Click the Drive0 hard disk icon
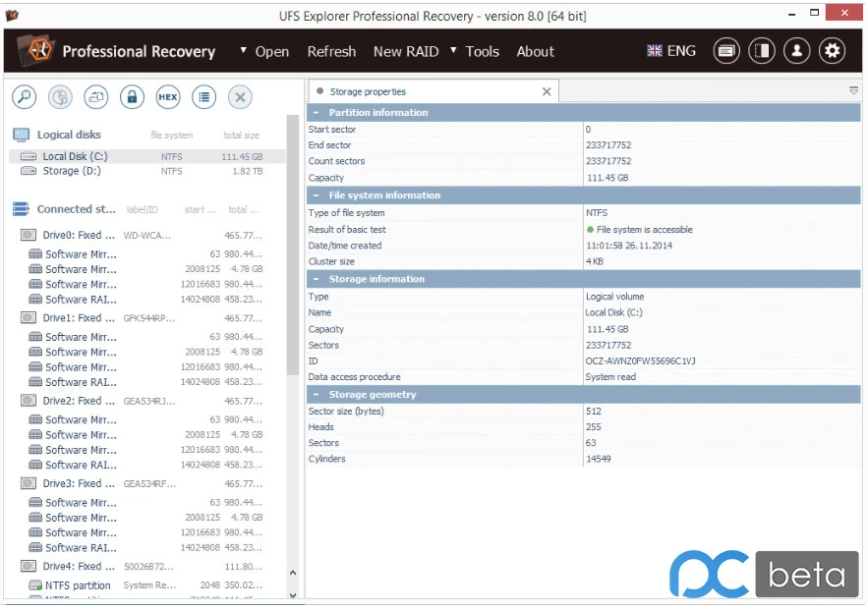The image size is (868, 609). (29, 235)
